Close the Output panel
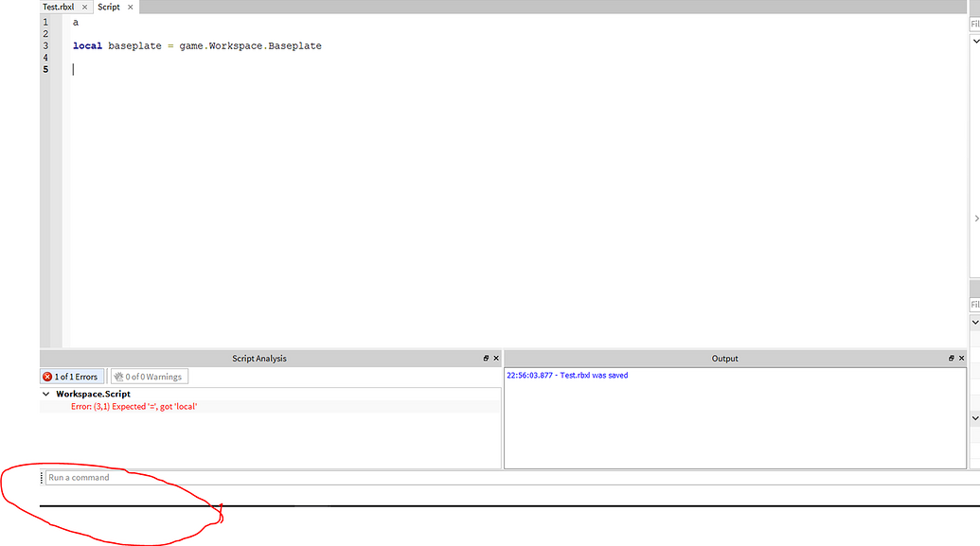This screenshot has width=980, height=546. [962, 358]
